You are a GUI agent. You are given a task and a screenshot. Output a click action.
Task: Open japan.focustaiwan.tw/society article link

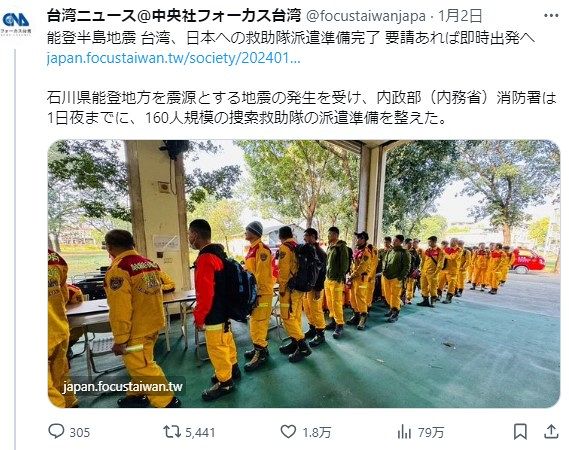pyautogui.click(x=173, y=58)
